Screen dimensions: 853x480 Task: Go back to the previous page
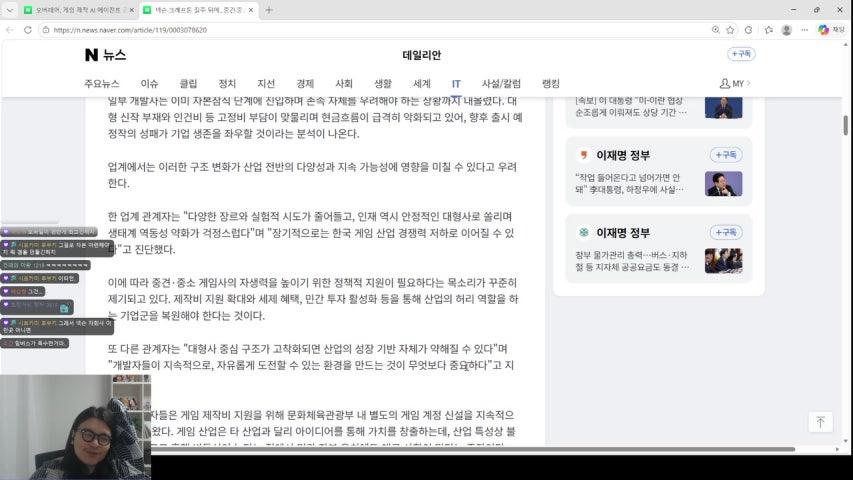10,30
